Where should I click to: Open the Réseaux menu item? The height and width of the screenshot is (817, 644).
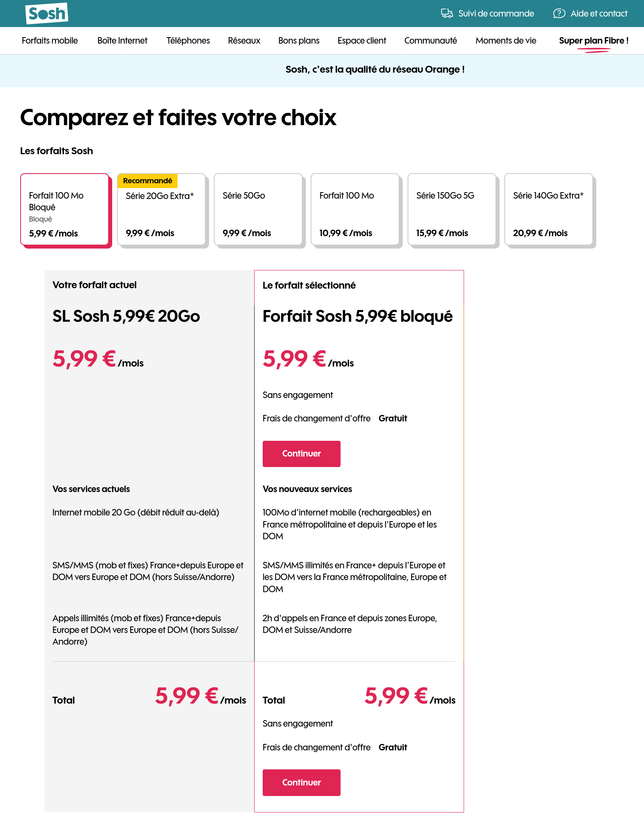click(x=244, y=41)
